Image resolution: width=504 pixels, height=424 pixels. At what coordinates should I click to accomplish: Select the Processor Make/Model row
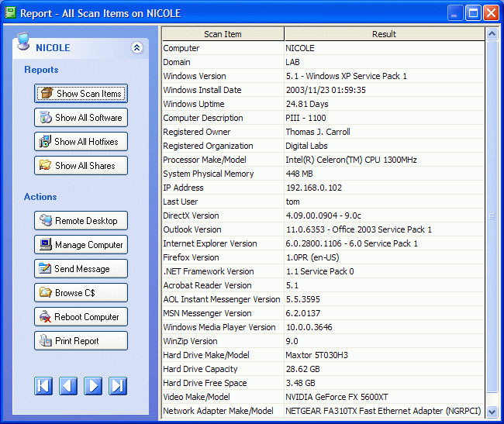(x=323, y=160)
